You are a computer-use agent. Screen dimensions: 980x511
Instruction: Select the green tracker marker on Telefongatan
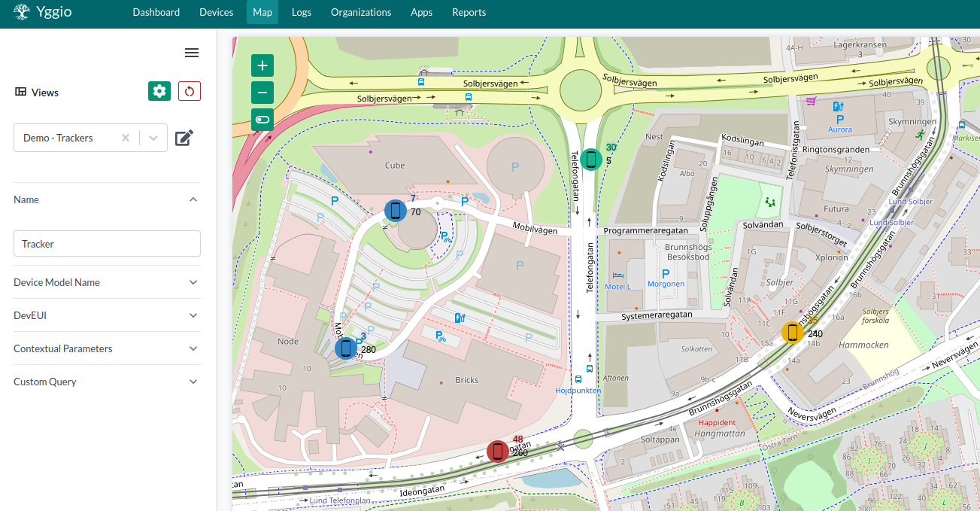point(591,159)
